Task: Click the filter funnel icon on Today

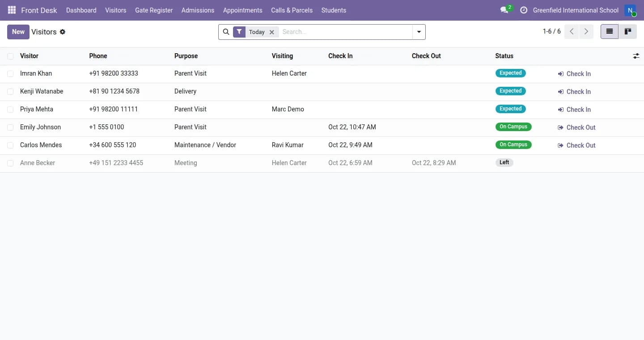Action: click(239, 32)
